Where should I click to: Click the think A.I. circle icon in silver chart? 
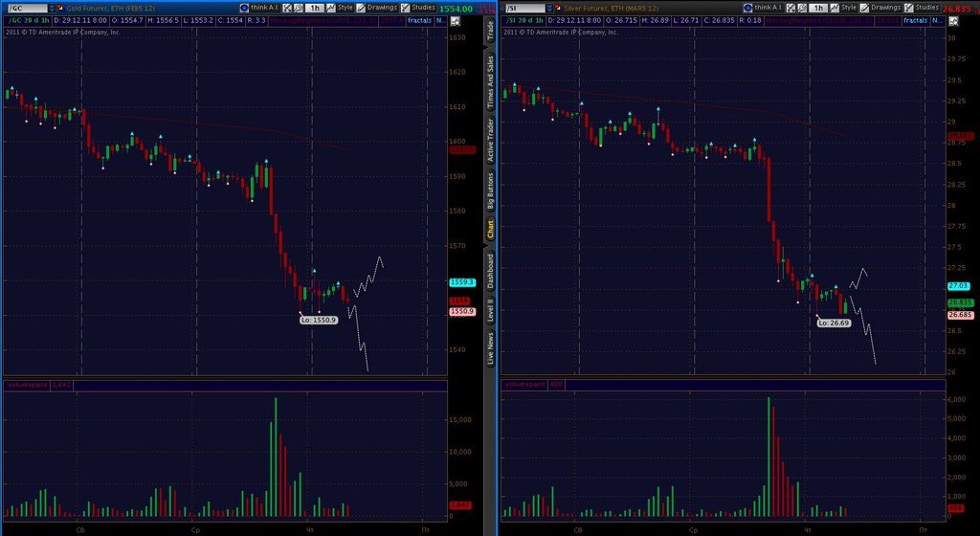tap(748, 8)
